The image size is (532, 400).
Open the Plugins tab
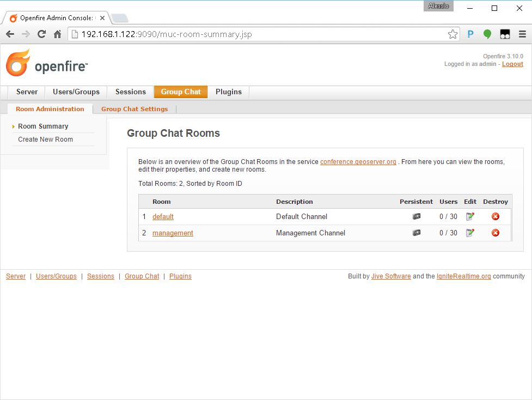pyautogui.click(x=228, y=92)
